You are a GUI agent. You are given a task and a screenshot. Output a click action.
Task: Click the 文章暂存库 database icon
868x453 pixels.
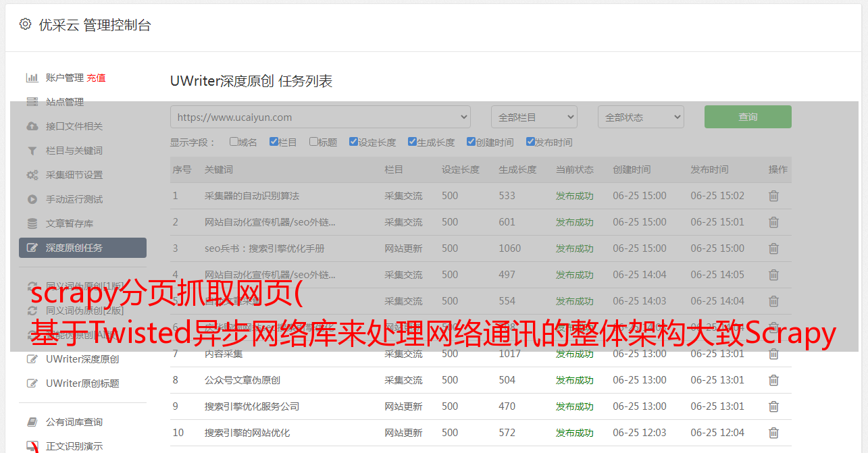point(32,223)
